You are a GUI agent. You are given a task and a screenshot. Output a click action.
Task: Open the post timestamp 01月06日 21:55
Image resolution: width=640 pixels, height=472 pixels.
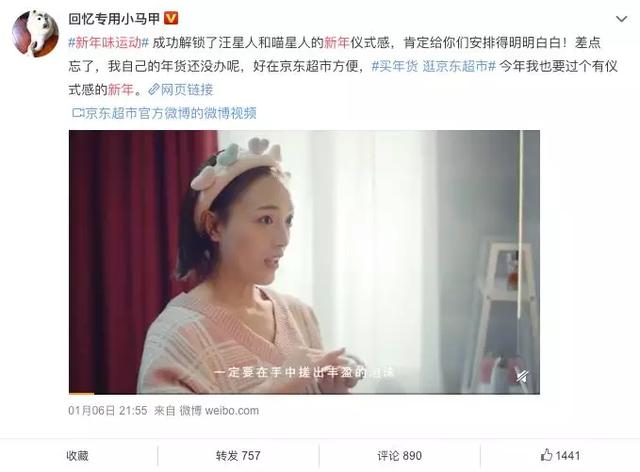pyautogui.click(x=108, y=410)
